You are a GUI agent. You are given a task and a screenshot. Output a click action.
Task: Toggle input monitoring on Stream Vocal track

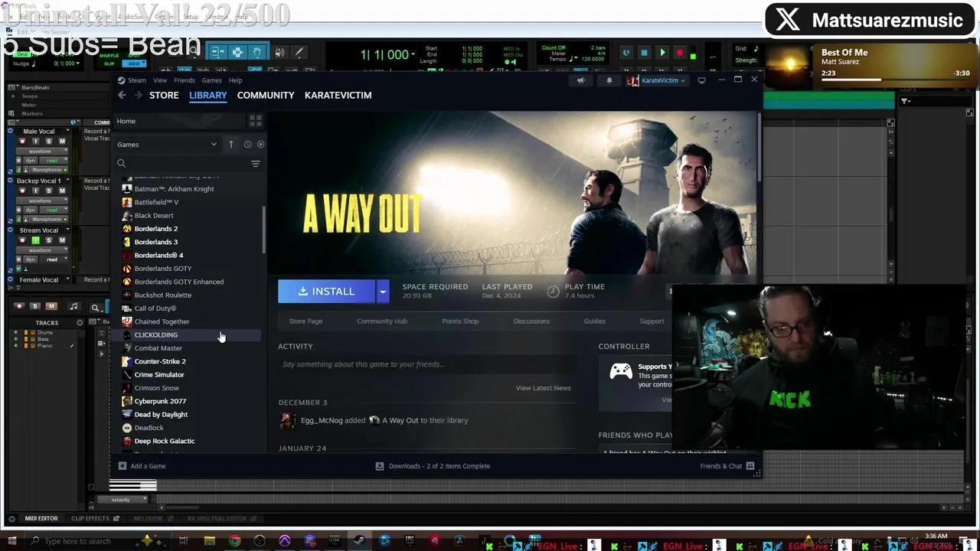tap(35, 240)
